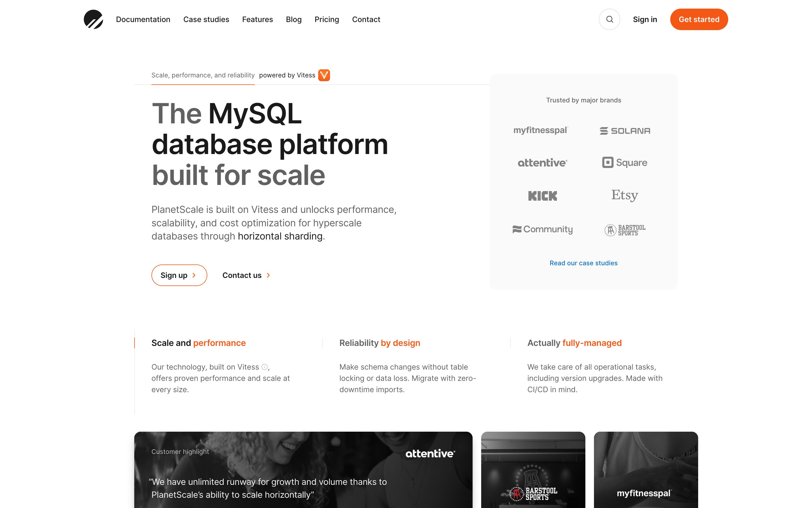This screenshot has height=508, width=812.
Task: Click the orange Get started button
Action: tap(699, 19)
